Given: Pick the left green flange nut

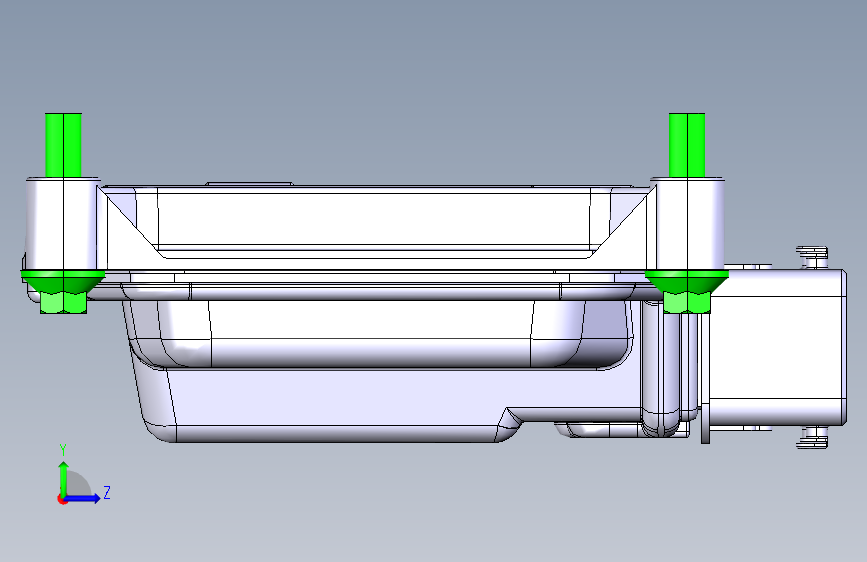Looking at the screenshot, I should pyautogui.click(x=63, y=292).
